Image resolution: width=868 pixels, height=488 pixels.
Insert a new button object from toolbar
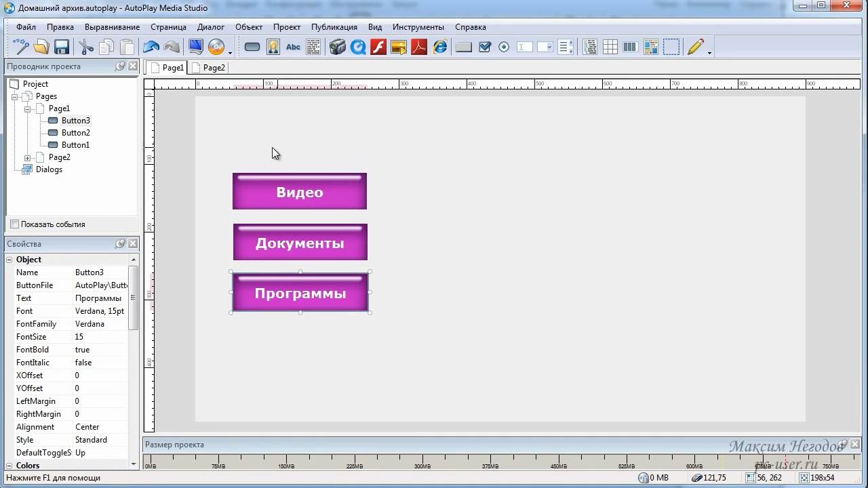pyautogui.click(x=252, y=47)
